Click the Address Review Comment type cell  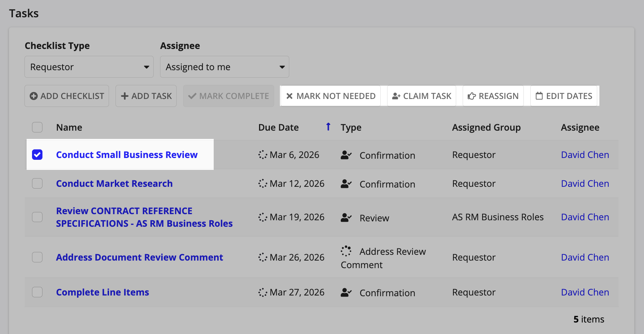point(383,258)
